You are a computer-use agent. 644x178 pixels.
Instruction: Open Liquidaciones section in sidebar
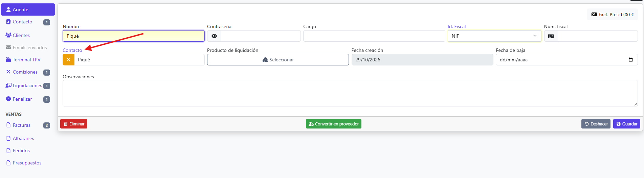click(x=28, y=86)
